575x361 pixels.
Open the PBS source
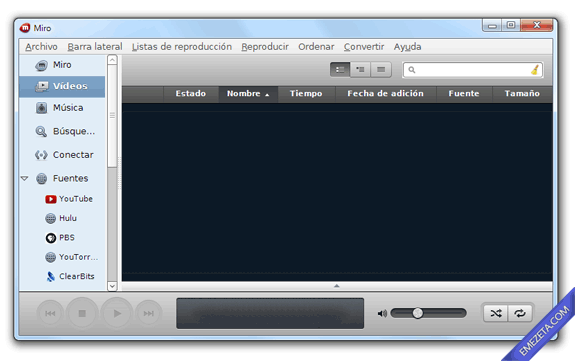point(62,238)
